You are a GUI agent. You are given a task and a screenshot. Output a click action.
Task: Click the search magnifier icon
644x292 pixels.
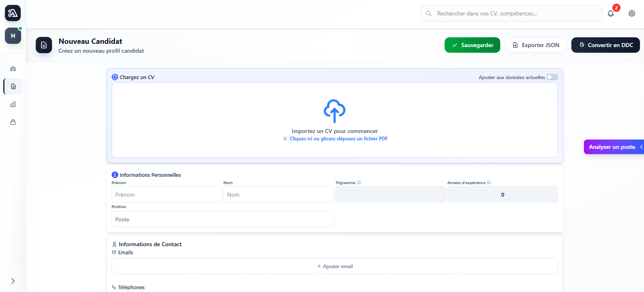point(429,13)
